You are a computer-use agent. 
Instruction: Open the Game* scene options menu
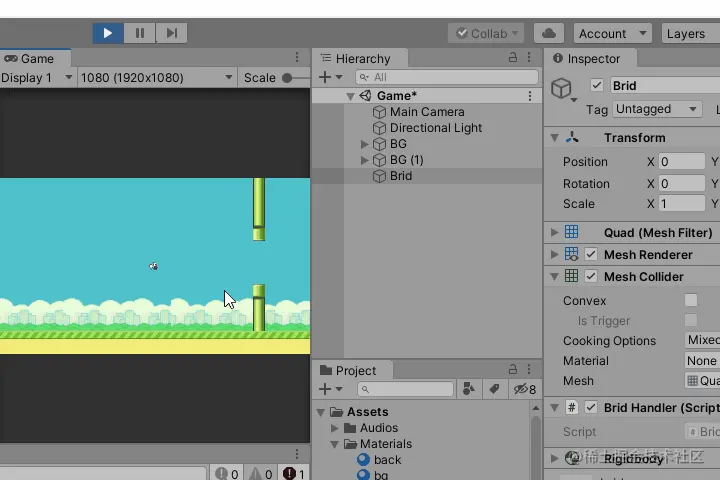tap(530, 96)
